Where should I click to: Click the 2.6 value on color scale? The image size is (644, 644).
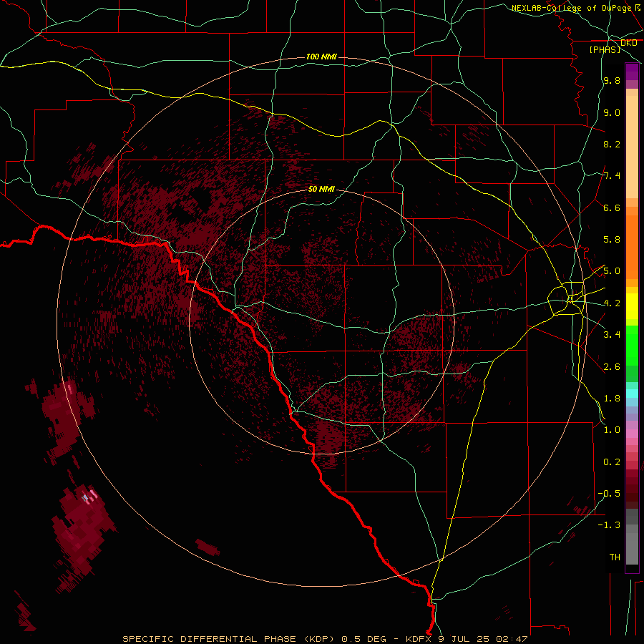[612, 367]
